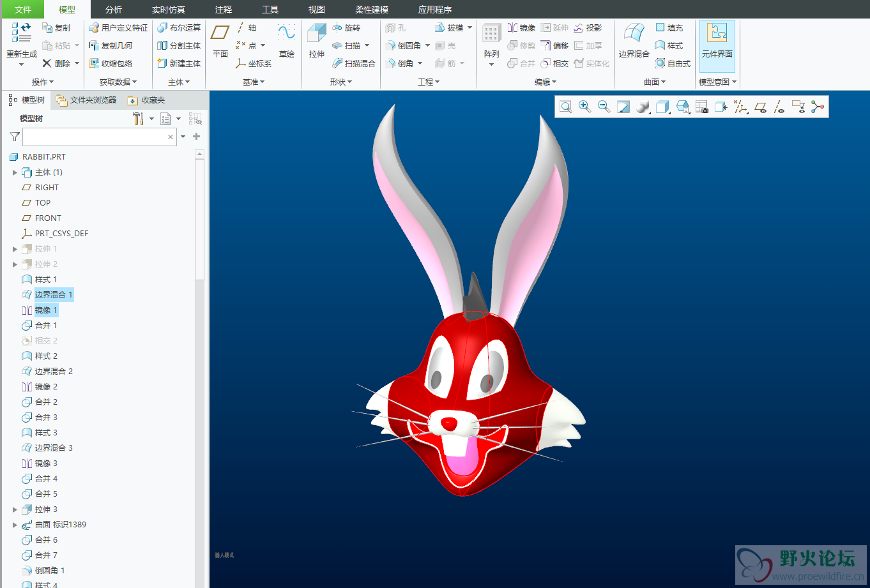Click the Boundary Blend (边界混合) ribbon icon
This screenshot has width=870, height=588.
(634, 33)
